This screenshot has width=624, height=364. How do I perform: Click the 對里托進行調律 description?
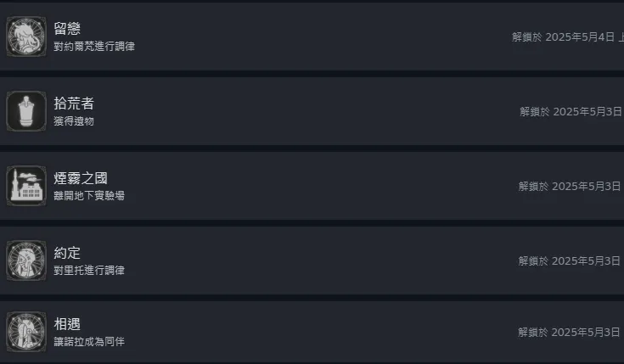click(x=88, y=271)
